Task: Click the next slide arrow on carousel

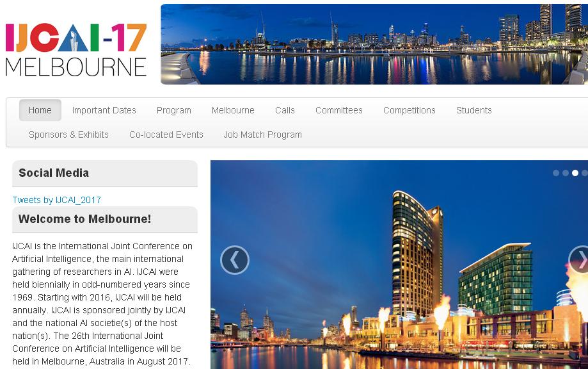Action: [x=580, y=259]
